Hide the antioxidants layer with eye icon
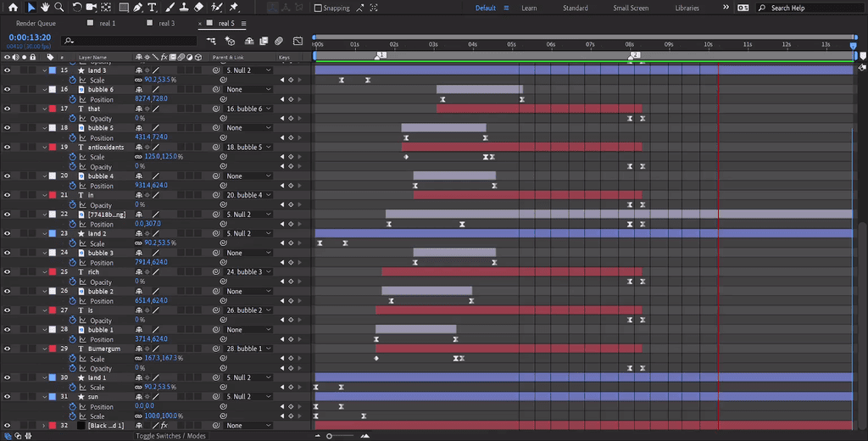The height and width of the screenshot is (441, 868). (x=7, y=148)
